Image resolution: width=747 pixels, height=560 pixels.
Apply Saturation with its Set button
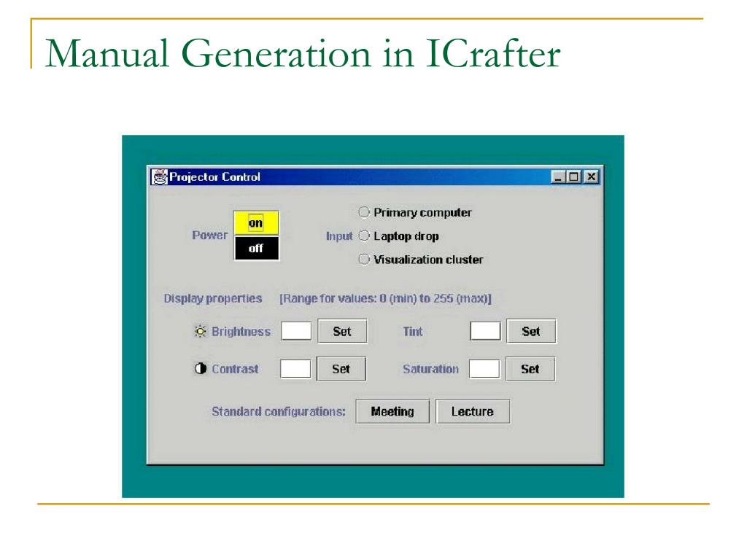(x=530, y=368)
